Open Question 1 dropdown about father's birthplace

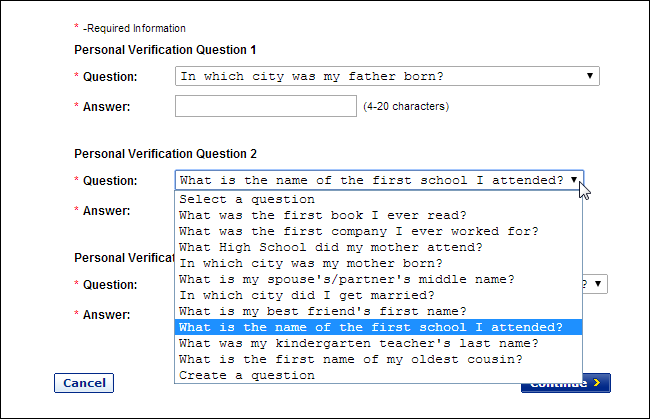pyautogui.click(x=386, y=76)
